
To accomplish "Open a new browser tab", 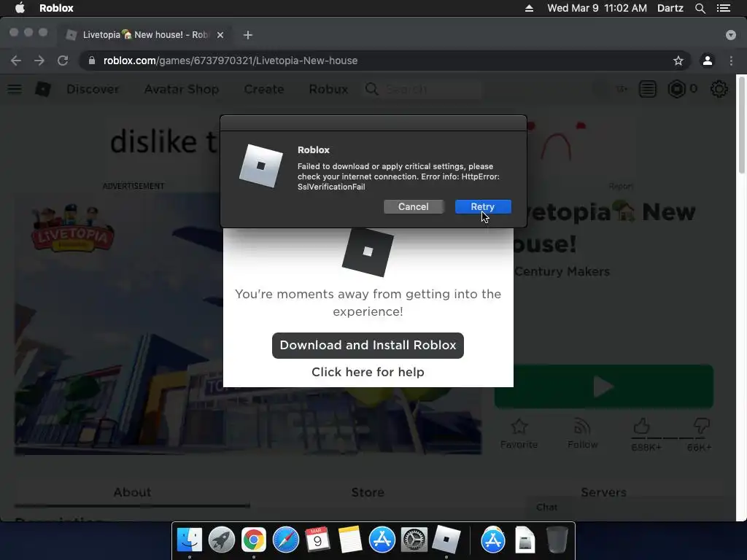I will [x=248, y=35].
